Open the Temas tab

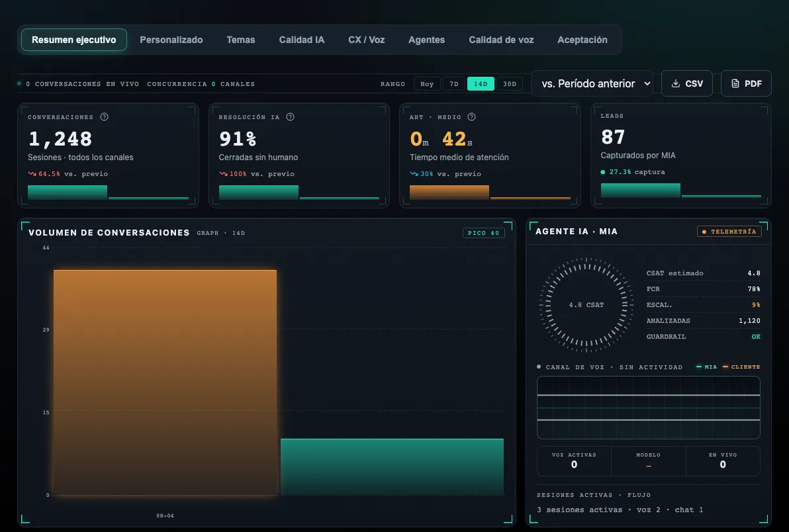point(240,40)
